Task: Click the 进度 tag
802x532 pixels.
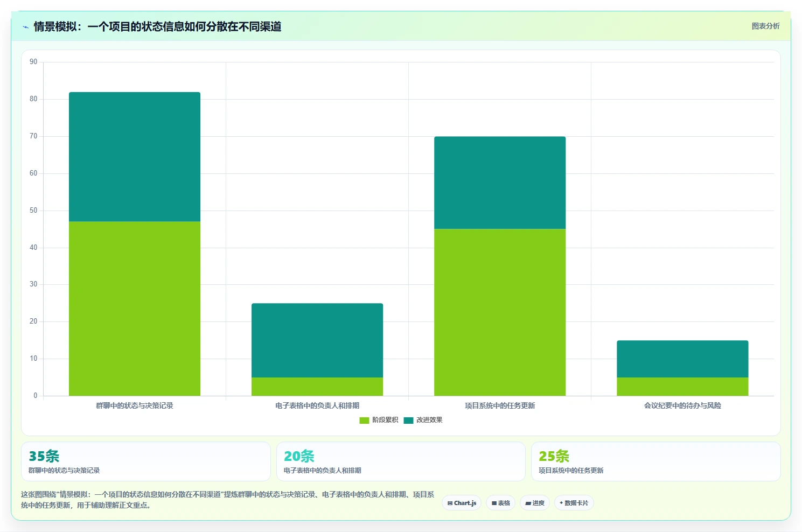Action: (534, 503)
